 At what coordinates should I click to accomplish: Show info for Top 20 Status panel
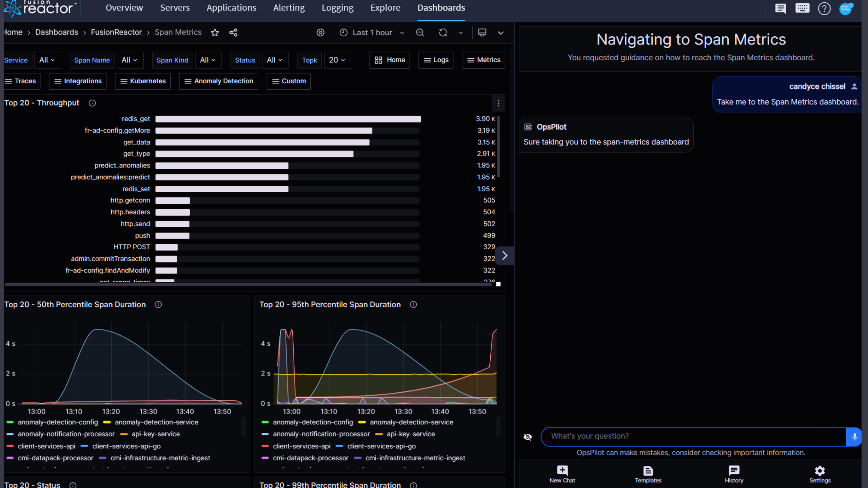73,485
